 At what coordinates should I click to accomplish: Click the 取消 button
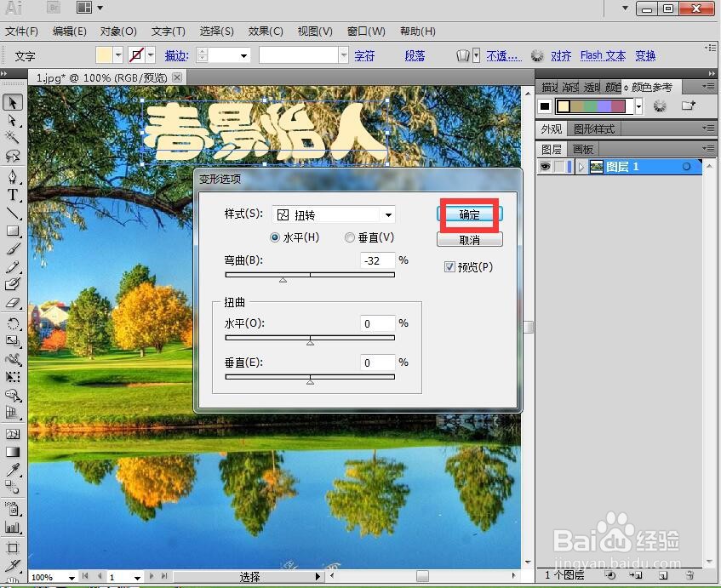[x=469, y=239]
